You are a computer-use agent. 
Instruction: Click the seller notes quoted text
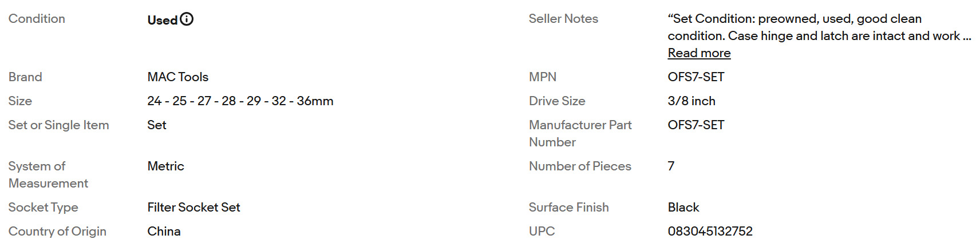(819, 27)
